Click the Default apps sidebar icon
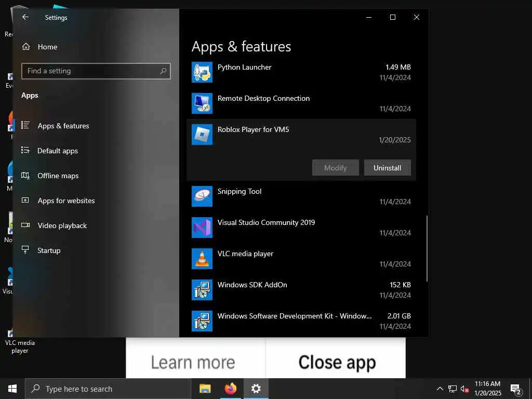Screen dimensions: 532x399 25,150
